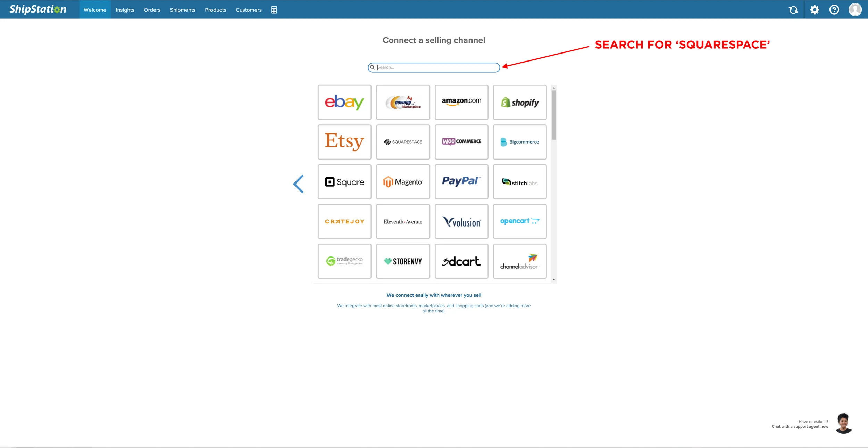Open the help question mark icon
The width and height of the screenshot is (868, 448).
click(x=834, y=10)
